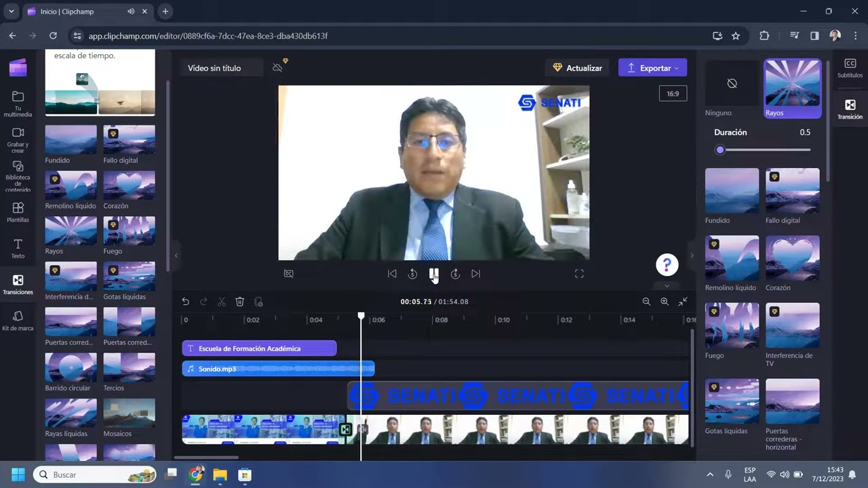This screenshot has height=488, width=868.
Task: Forward five seconds
Action: [x=455, y=274]
